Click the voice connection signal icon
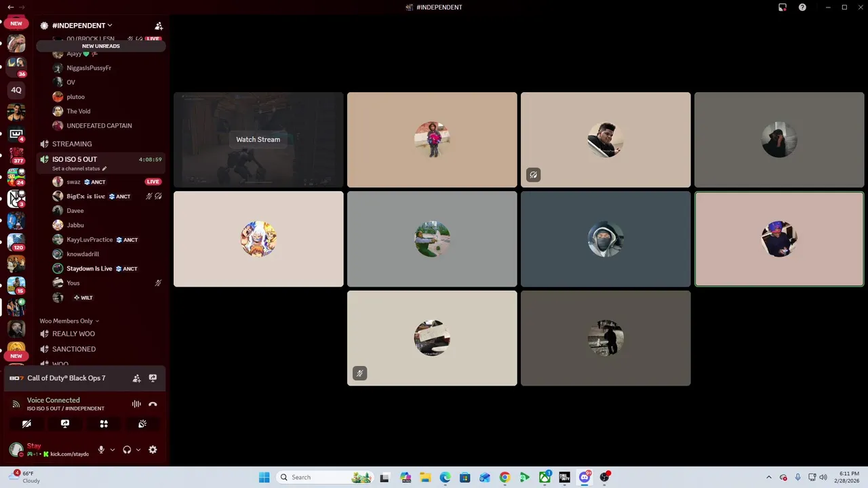Viewport: 868px width, 488px height. tap(16, 404)
